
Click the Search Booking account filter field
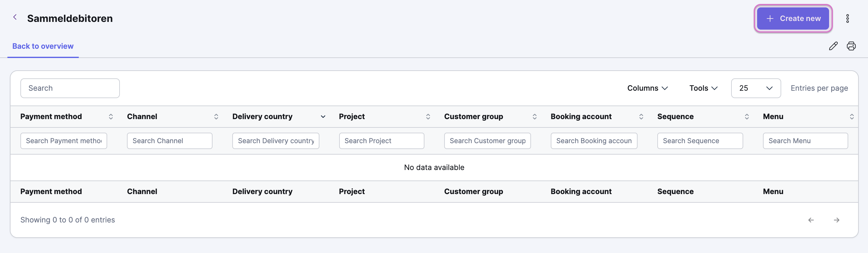(594, 141)
